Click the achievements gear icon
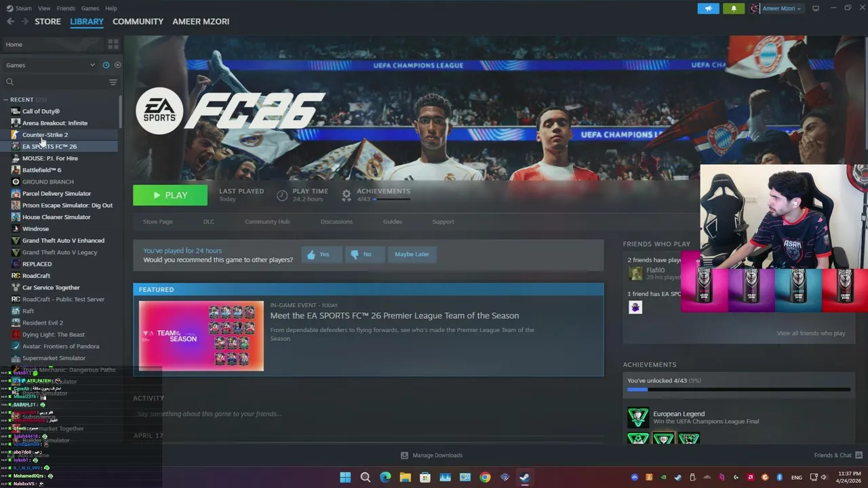The image size is (868, 488). (347, 195)
